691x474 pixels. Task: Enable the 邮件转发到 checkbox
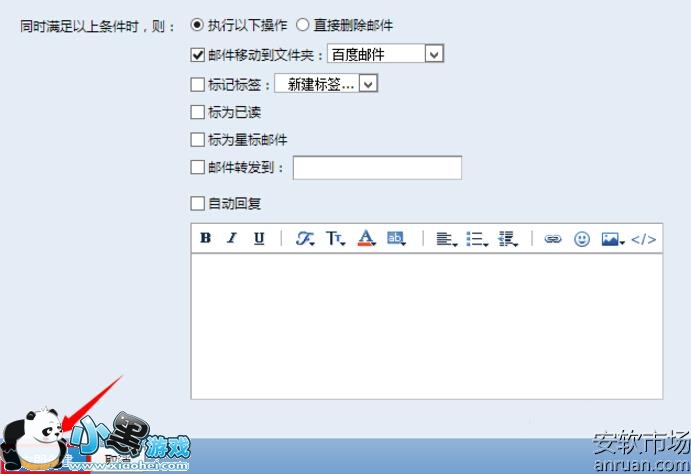(197, 167)
